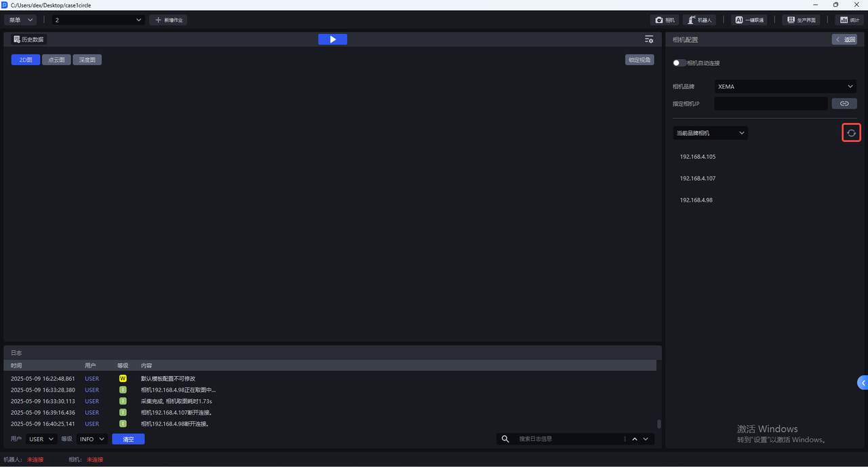Open the 当前品牌相机 filter dropdown
868x467 pixels.
click(710, 133)
